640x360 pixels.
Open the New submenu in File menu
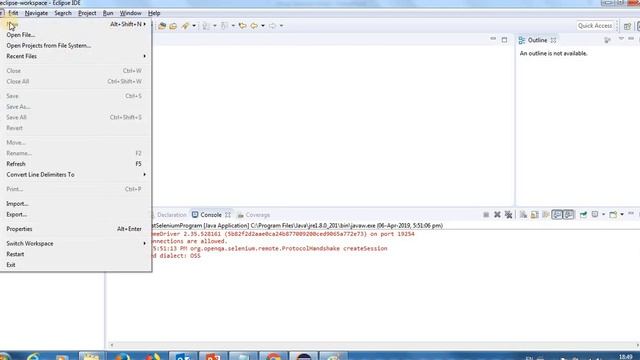tap(76, 24)
